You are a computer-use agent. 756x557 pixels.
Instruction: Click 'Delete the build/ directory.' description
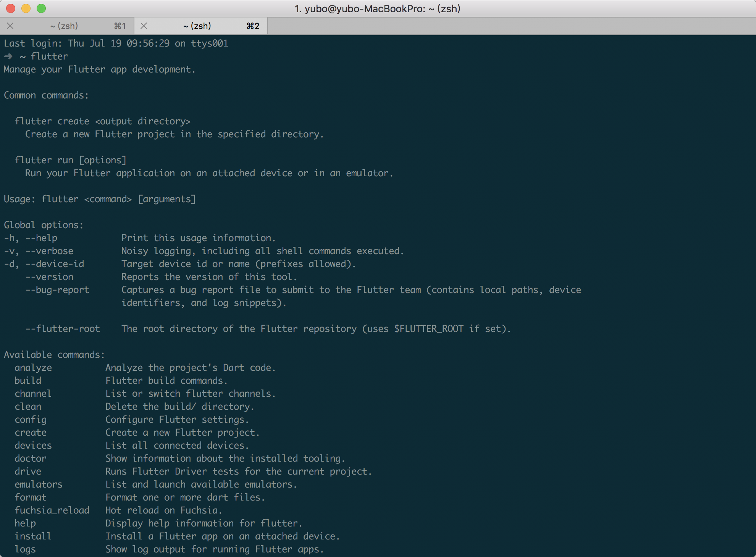pos(180,407)
